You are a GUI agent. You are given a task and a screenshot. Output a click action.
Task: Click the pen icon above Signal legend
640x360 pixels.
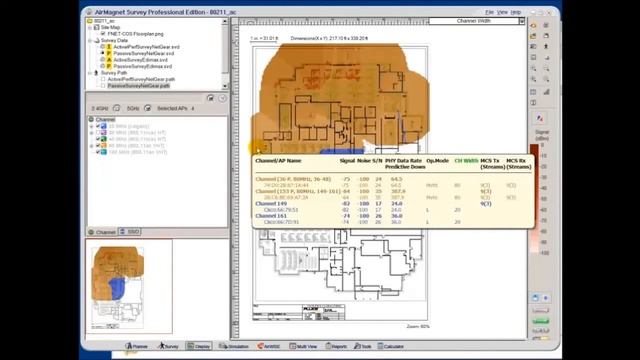pyautogui.click(x=540, y=118)
